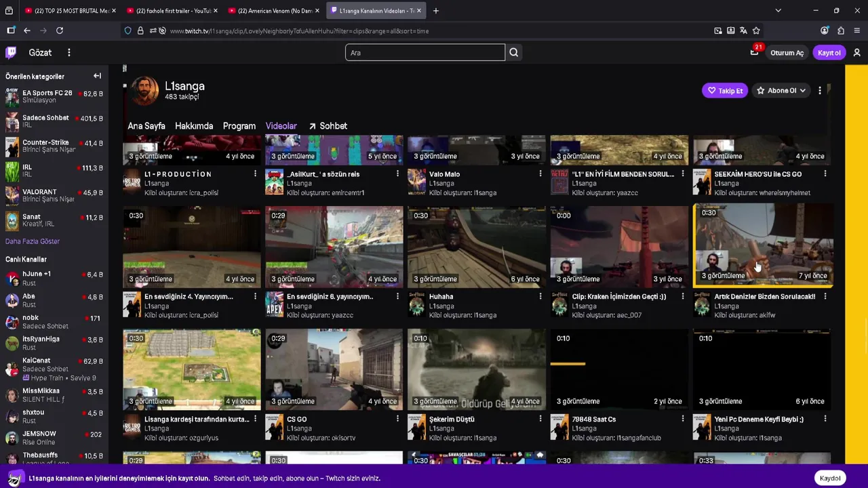Collapse the recommended categories sidebar
The height and width of the screenshot is (488, 868).
pos(97,76)
